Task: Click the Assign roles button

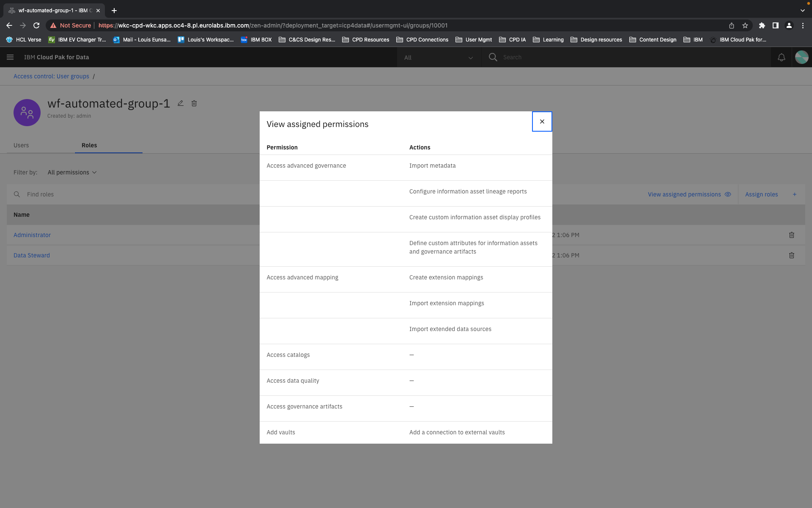Action: point(771,194)
